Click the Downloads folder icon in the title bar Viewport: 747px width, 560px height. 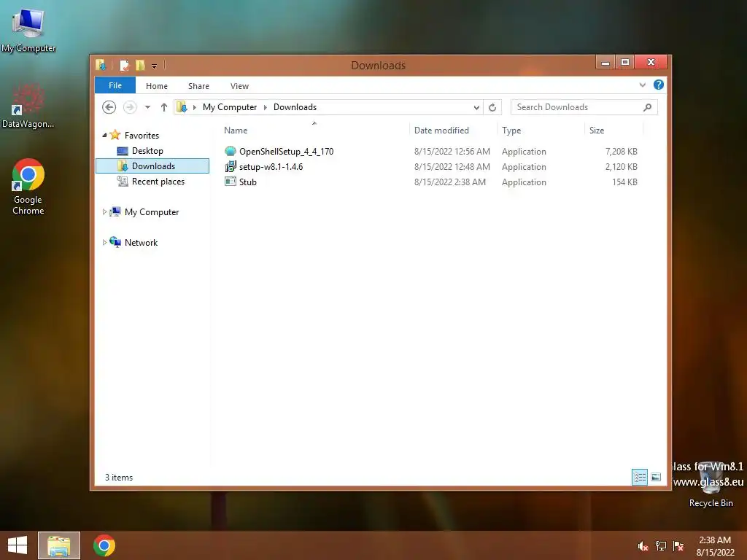pyautogui.click(x=101, y=65)
